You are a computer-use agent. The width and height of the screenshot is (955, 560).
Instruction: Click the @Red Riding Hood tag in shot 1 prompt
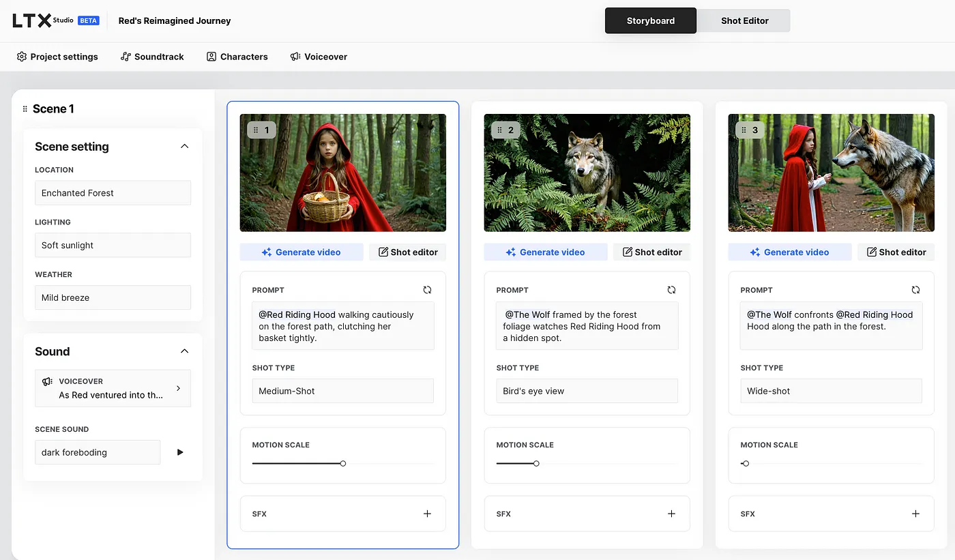[x=297, y=314]
